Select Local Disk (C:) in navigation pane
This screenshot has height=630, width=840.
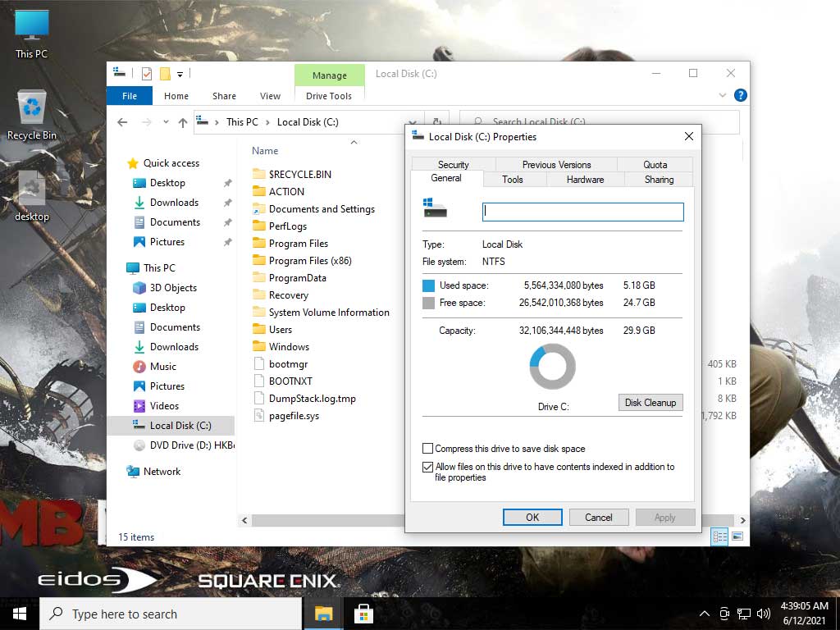tap(171, 426)
